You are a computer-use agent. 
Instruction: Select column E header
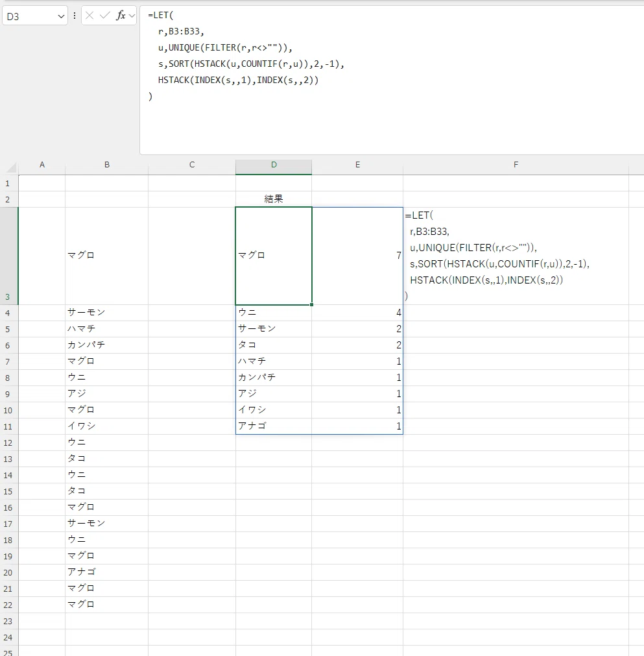point(357,165)
